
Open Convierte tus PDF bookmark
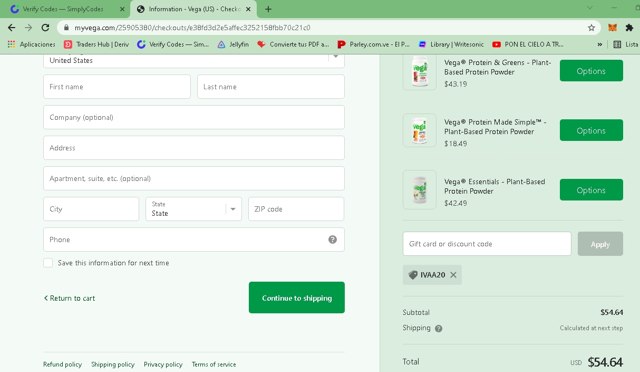click(x=293, y=44)
